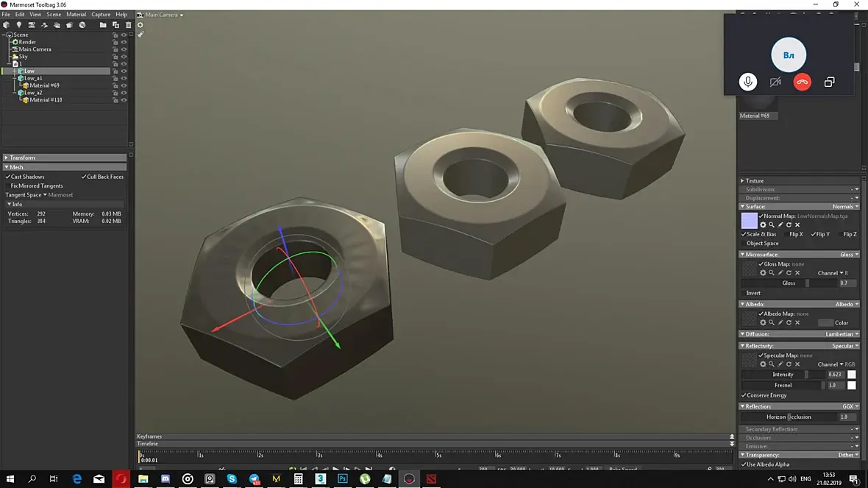Edit Normal Map with pencil icon
868x488 pixels.
[x=780, y=225]
